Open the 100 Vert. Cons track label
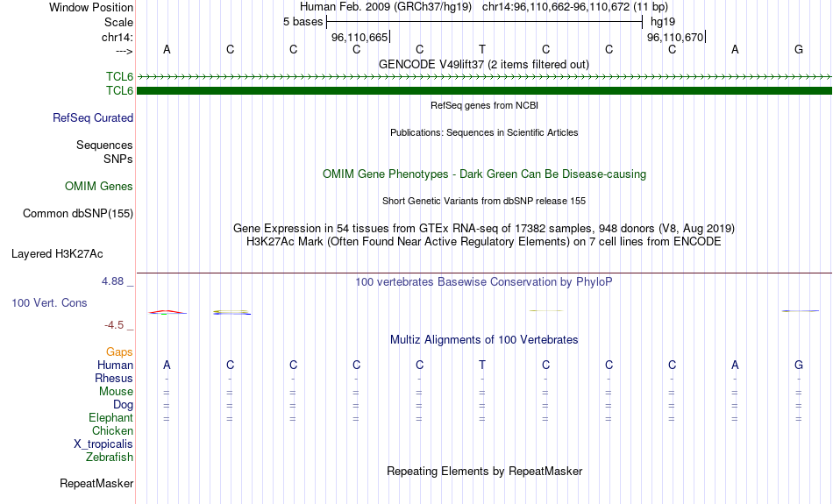This screenshot has width=833, height=504. click(x=49, y=302)
